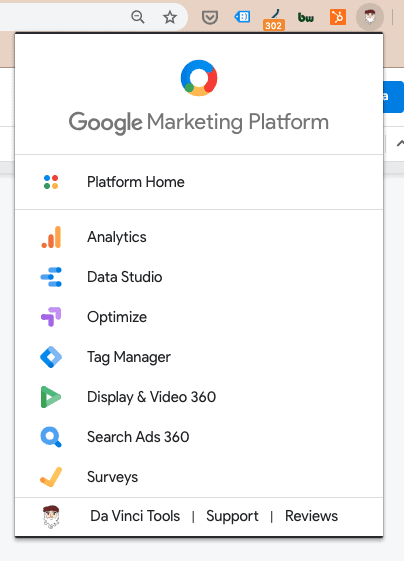Open the redirect extension showing 302 badge
Image resolution: width=404 pixels, height=561 pixels.
click(273, 20)
